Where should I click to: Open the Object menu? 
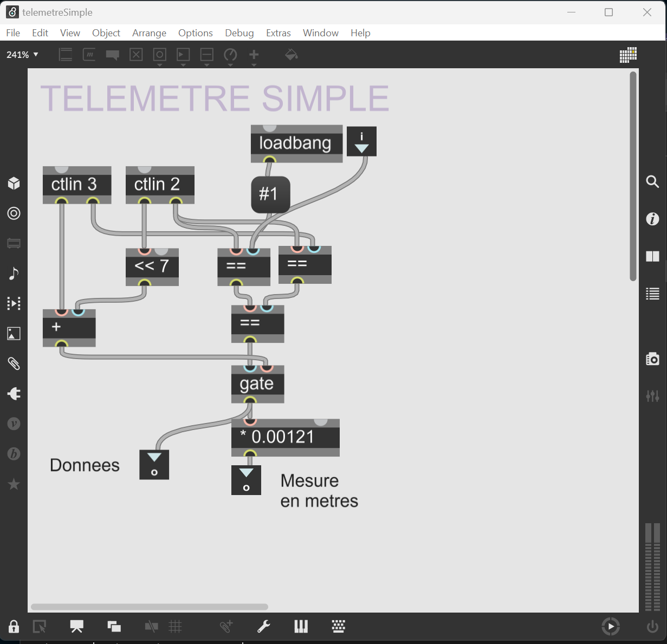[x=106, y=33]
